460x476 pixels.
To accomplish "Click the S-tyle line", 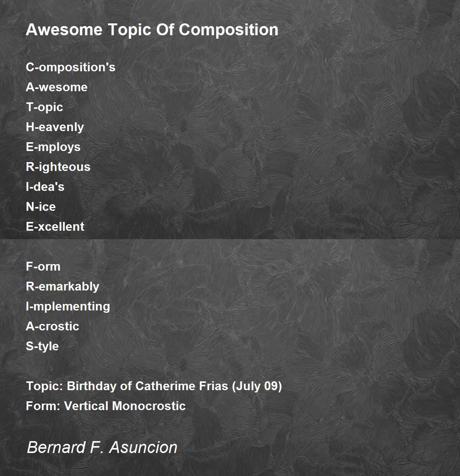I will point(43,346).
